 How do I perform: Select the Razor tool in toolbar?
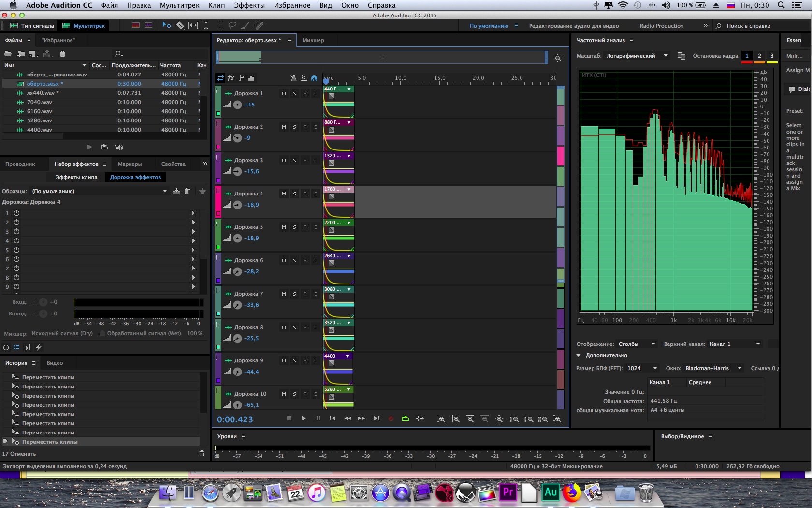pos(180,25)
